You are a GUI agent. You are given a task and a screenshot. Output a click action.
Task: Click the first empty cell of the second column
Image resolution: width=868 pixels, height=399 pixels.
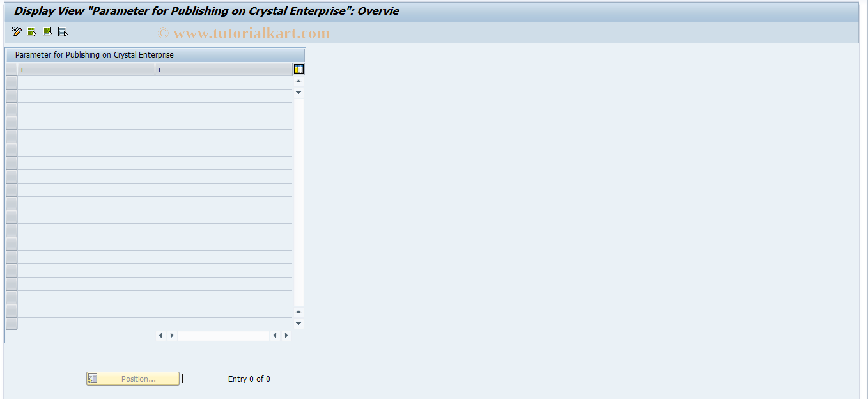pyautogui.click(x=224, y=82)
